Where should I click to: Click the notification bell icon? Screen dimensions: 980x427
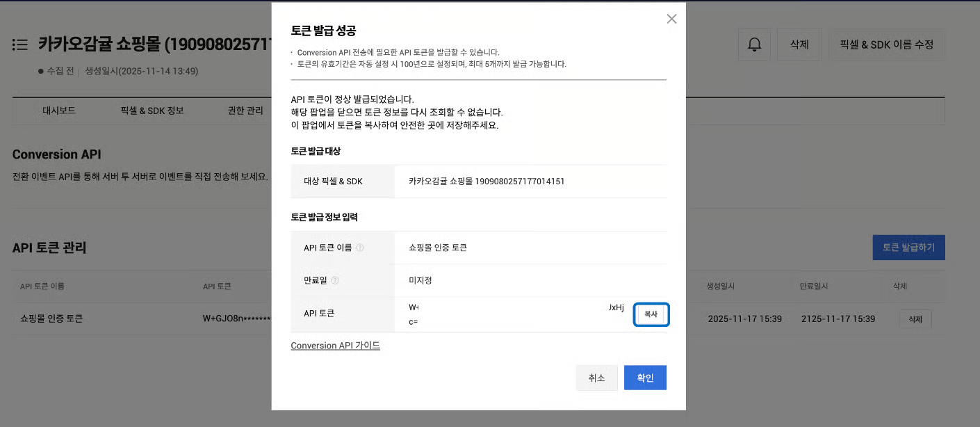[x=754, y=45]
